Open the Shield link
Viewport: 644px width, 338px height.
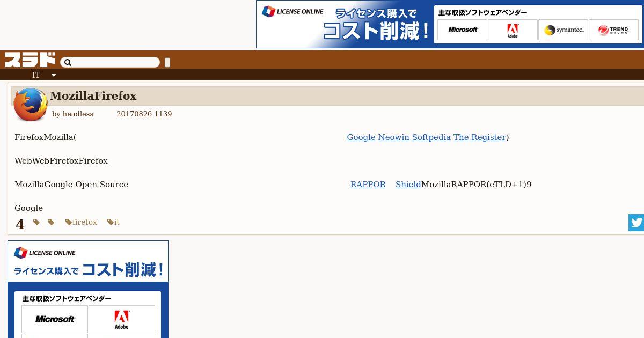(408, 185)
